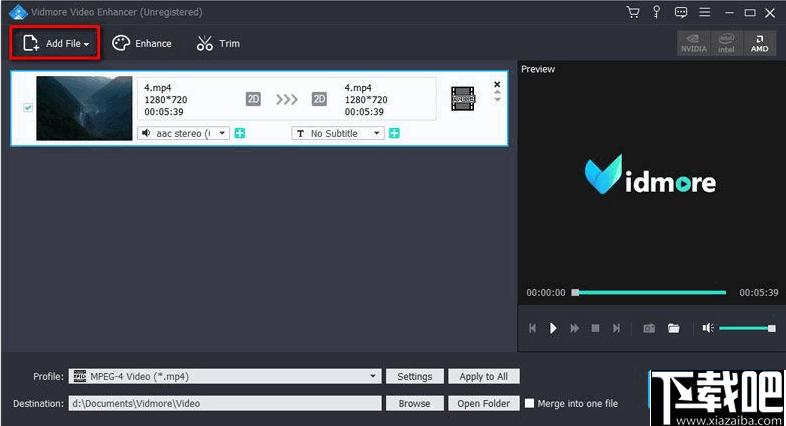This screenshot has height=426, width=786.
Task: Click the output 2D mode icon
Action: [319, 99]
